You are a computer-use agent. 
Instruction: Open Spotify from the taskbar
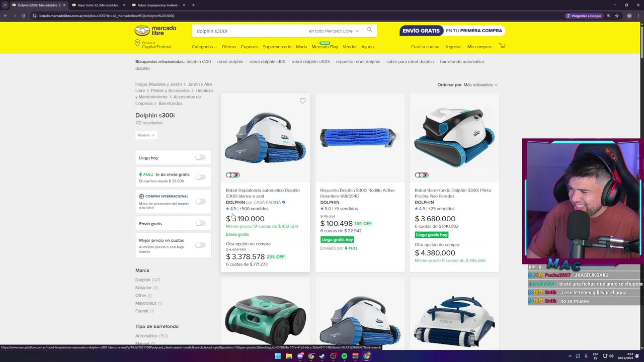344,356
